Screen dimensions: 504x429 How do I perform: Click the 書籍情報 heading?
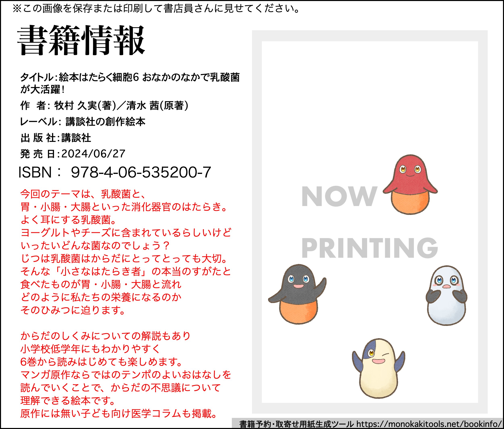point(81,40)
